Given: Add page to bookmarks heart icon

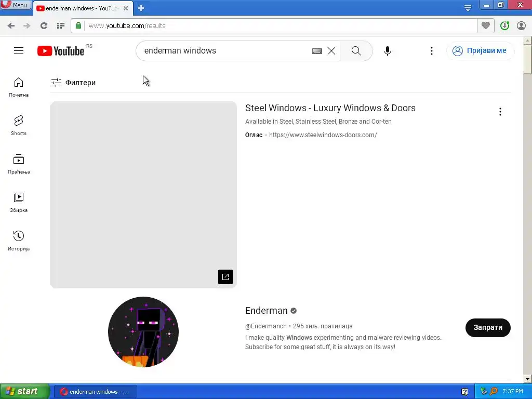Looking at the screenshot, I should coord(486,25).
